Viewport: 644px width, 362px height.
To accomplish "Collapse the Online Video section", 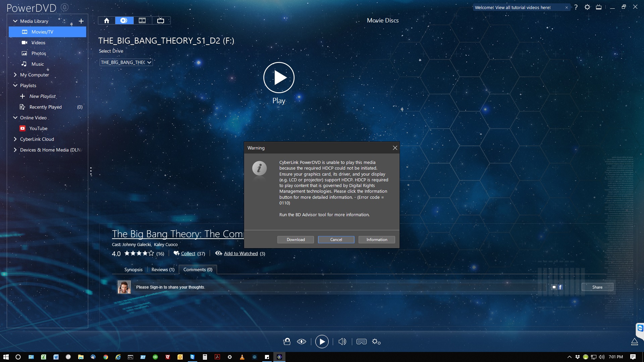I will point(15,118).
